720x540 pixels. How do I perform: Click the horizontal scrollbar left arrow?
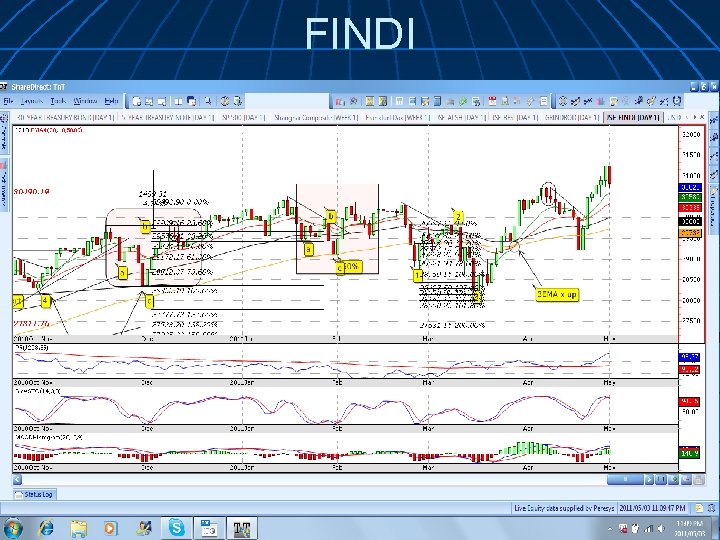click(17, 480)
